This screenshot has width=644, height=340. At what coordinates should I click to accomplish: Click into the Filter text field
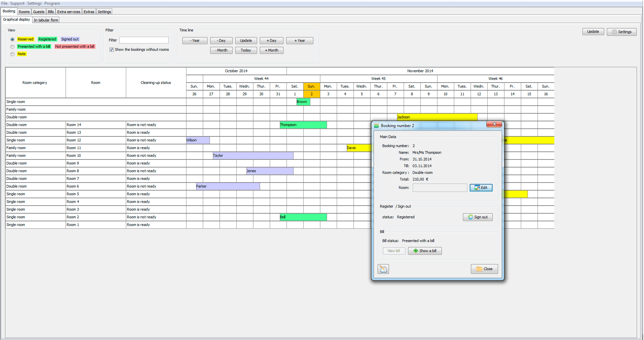click(144, 40)
